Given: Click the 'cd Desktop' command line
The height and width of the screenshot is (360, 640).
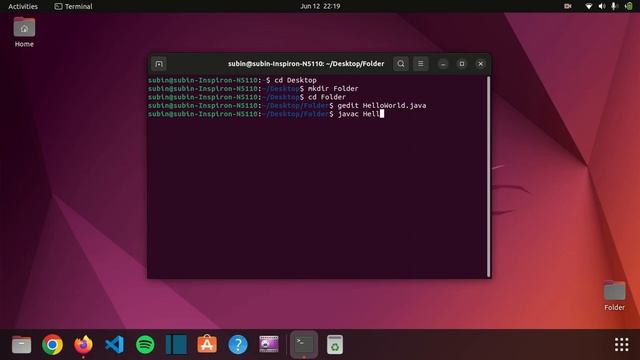Looking at the screenshot, I should [x=232, y=80].
